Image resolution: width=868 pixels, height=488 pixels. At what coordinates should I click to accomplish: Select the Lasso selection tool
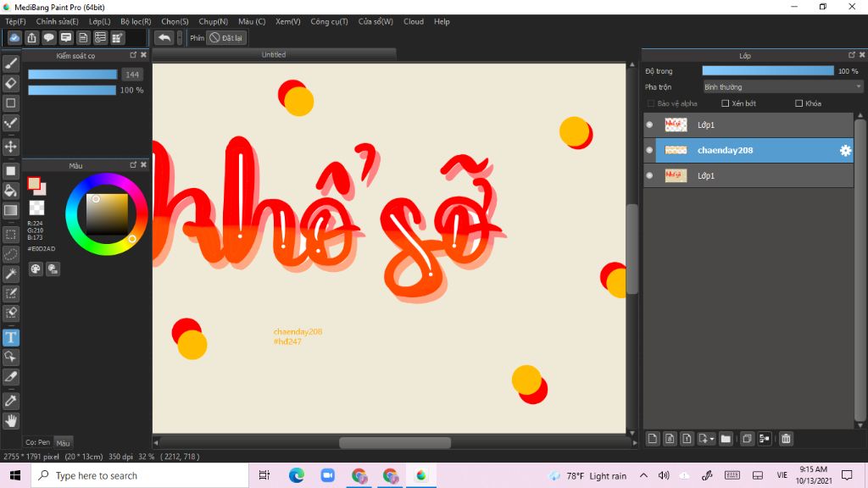pyautogui.click(x=10, y=254)
